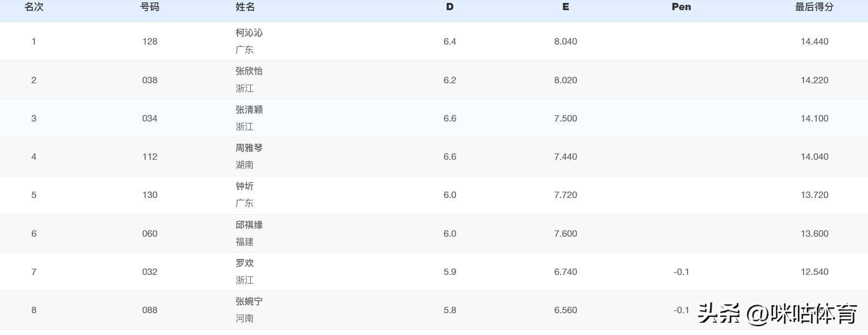The image size is (868, 335).
Task: Sort by the 号码 column header
Action: point(150,7)
